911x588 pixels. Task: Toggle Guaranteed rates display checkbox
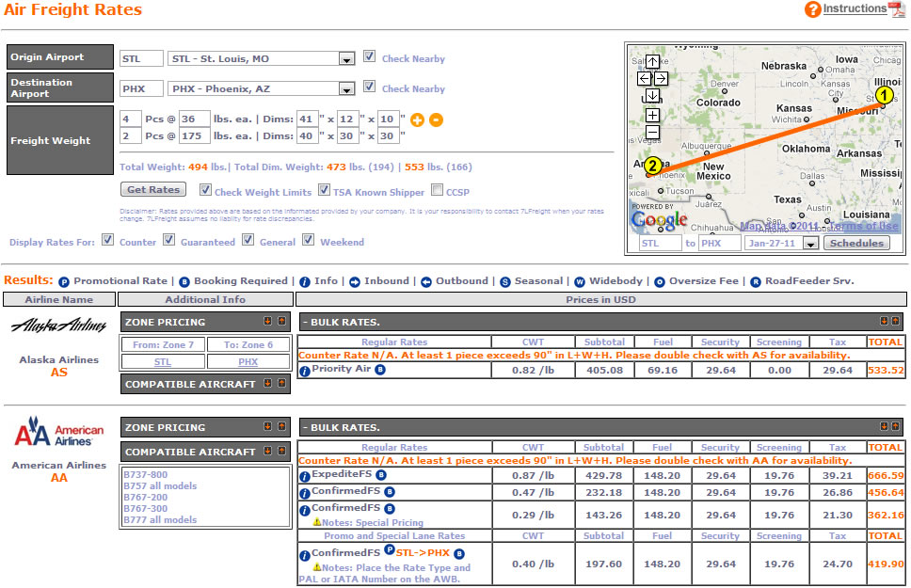click(168, 239)
